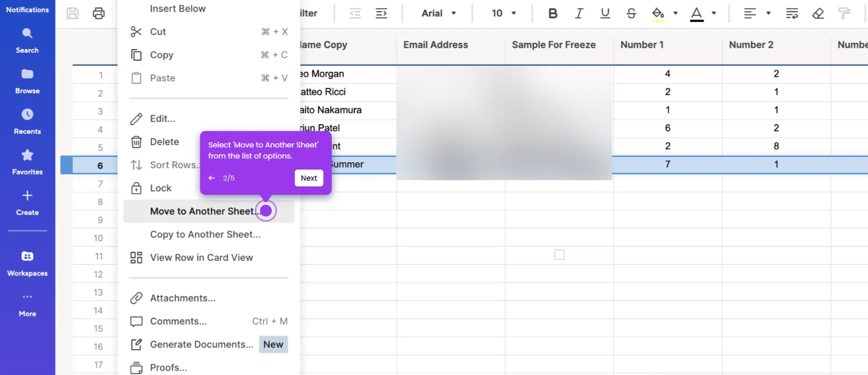Screen dimensions: 868x375
Task: Toggle Italic formatting
Action: (x=579, y=13)
